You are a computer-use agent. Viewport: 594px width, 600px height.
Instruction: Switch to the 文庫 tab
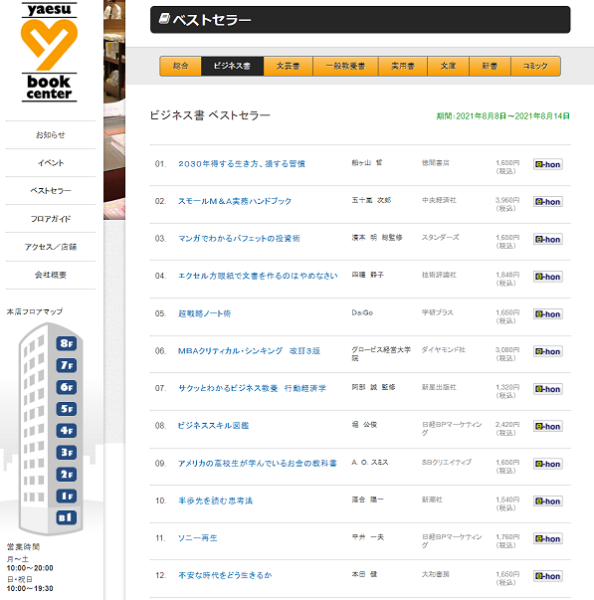pyautogui.click(x=448, y=66)
